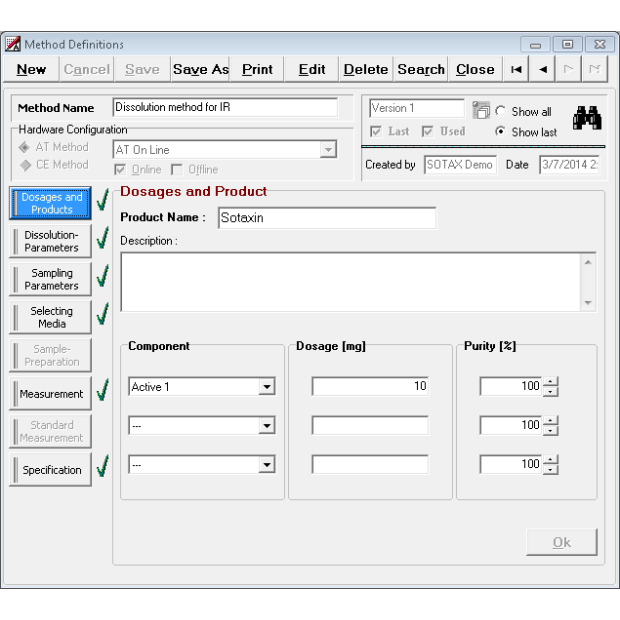Expand the Active 1 component dropdown
620x620 pixels.
coord(267,387)
